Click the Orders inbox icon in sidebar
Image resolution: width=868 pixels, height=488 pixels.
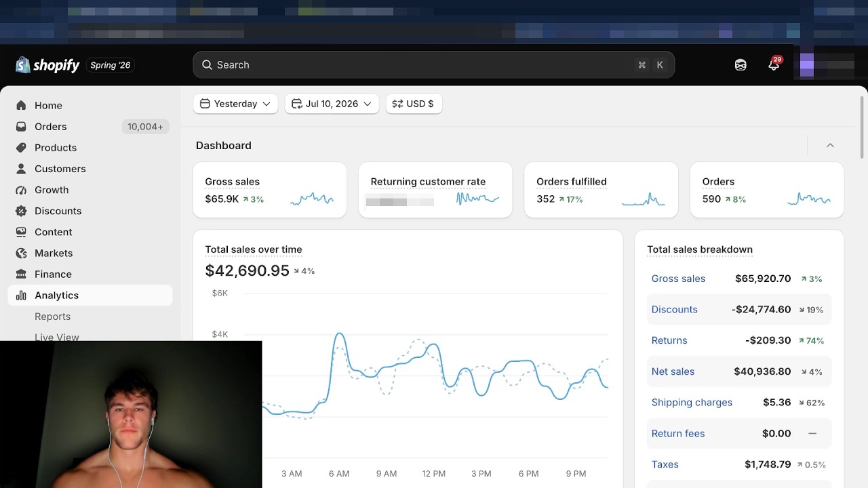(21, 126)
